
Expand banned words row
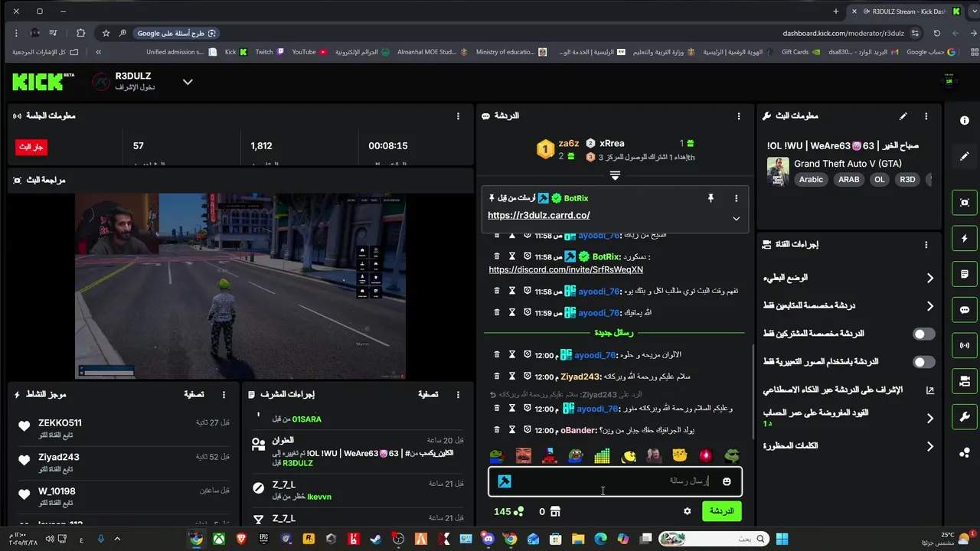click(848, 446)
